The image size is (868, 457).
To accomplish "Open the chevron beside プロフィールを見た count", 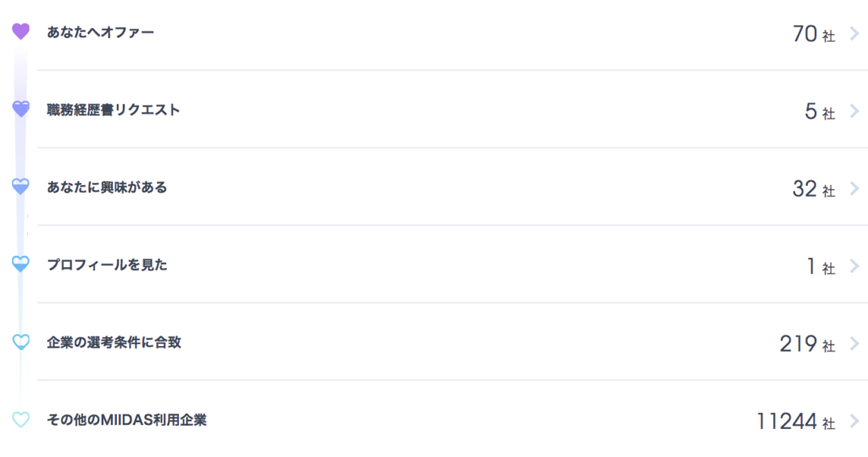I will click(x=854, y=266).
